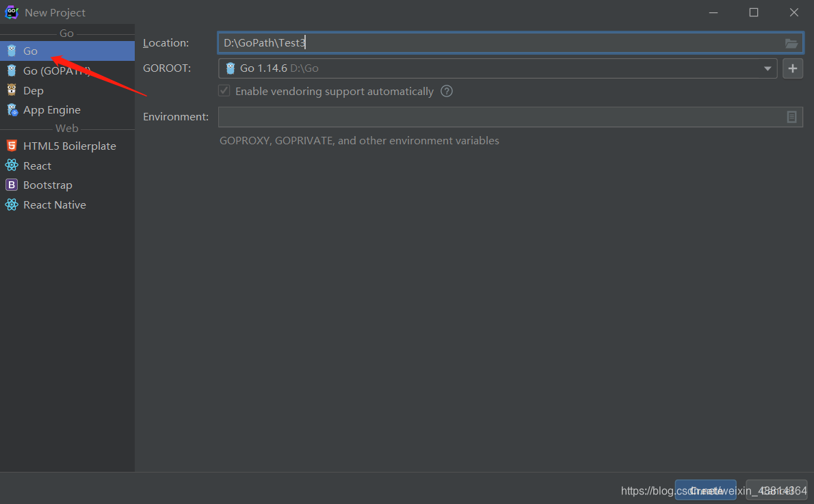The height and width of the screenshot is (504, 814).
Task: Click the React atom icon beside React
Action: point(12,165)
